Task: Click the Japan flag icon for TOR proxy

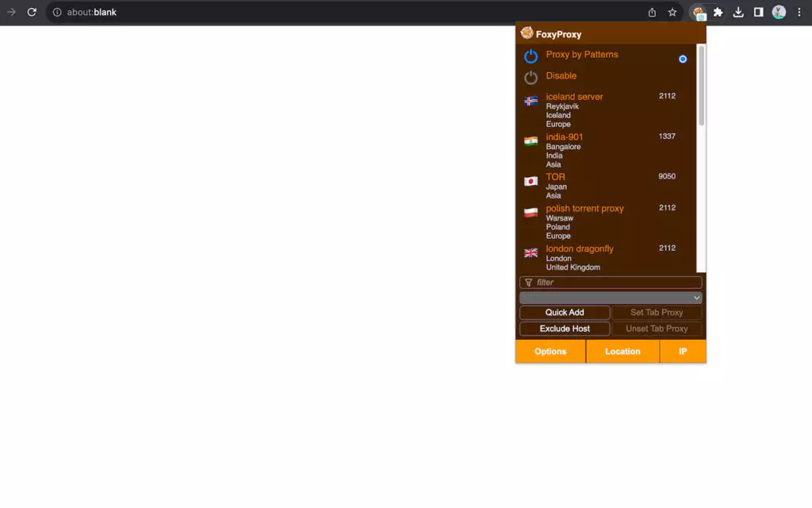Action: pos(530,180)
